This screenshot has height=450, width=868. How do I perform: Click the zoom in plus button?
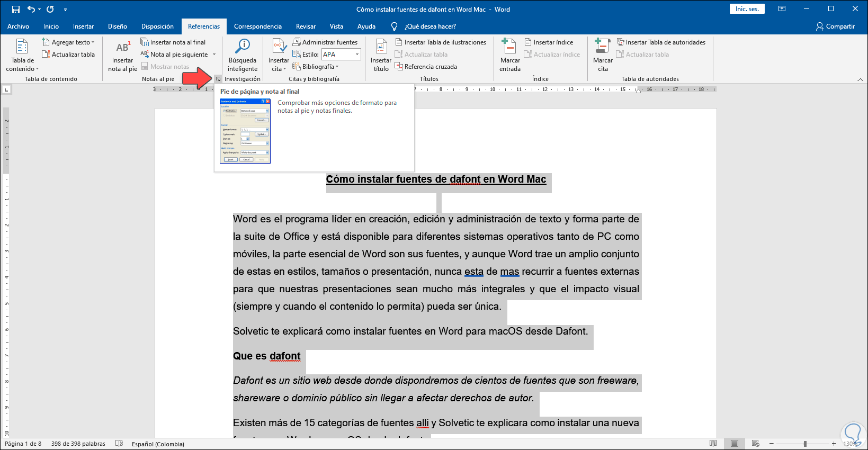tap(834, 444)
